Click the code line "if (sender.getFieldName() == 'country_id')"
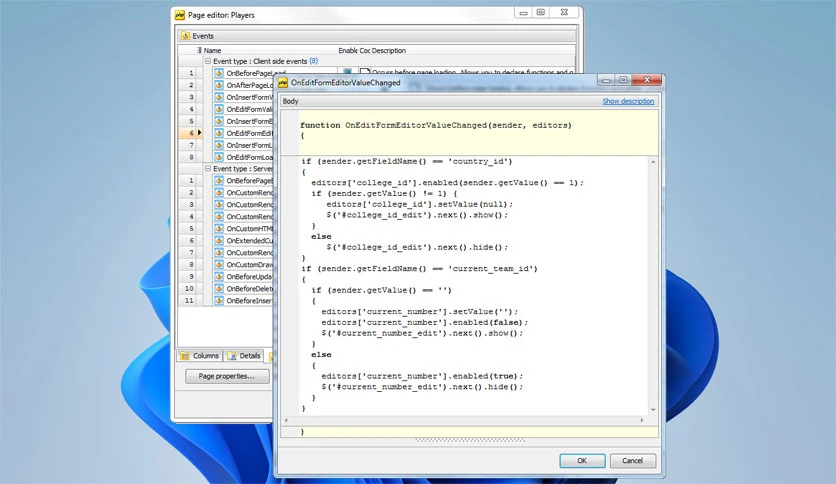Viewport: 836px width, 484px height. 407,162
